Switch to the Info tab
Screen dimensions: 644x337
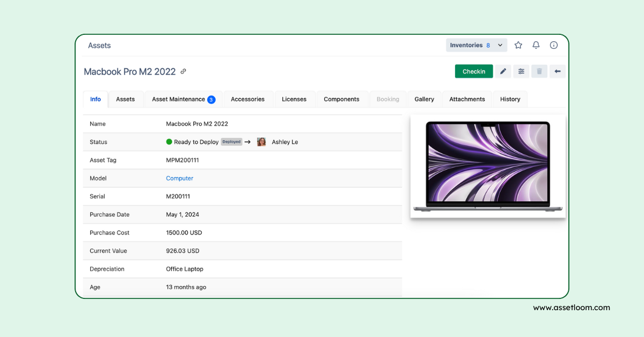click(x=96, y=99)
